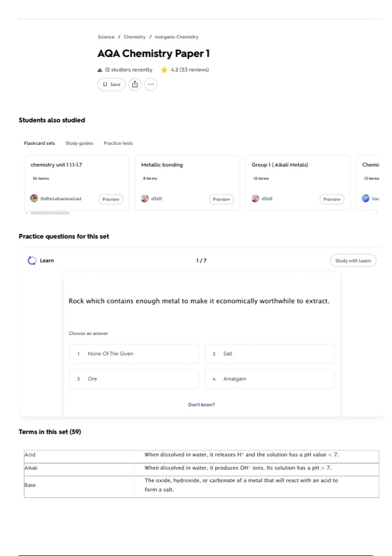
Task: Click the yellow star rating icon
Action: (x=164, y=70)
